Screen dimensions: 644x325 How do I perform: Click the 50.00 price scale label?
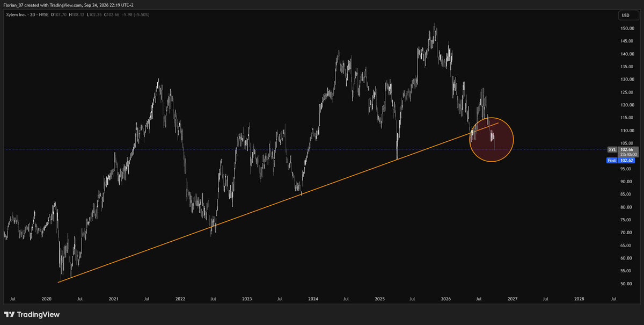(x=627, y=284)
